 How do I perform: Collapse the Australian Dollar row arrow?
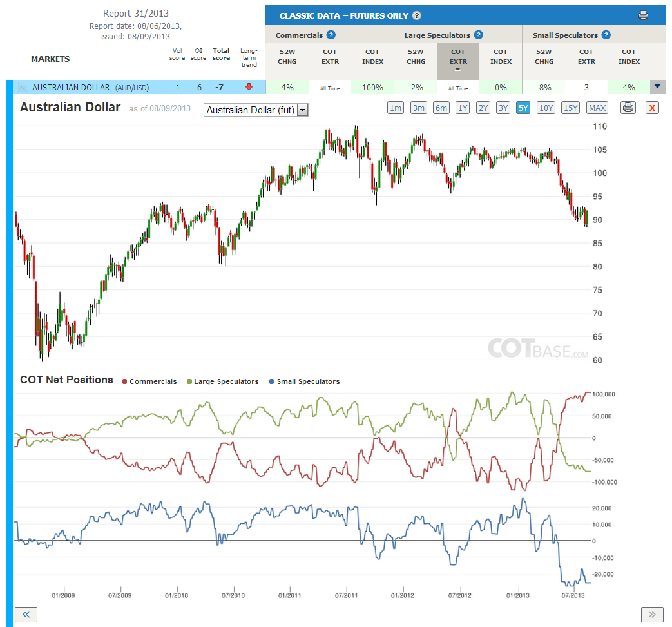point(657,86)
